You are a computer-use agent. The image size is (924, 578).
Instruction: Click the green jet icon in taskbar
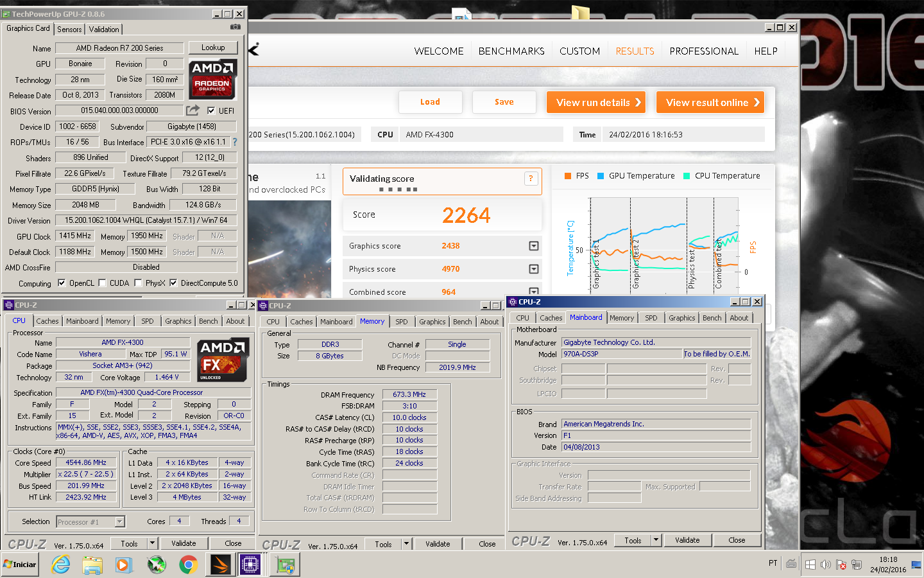tap(156, 565)
